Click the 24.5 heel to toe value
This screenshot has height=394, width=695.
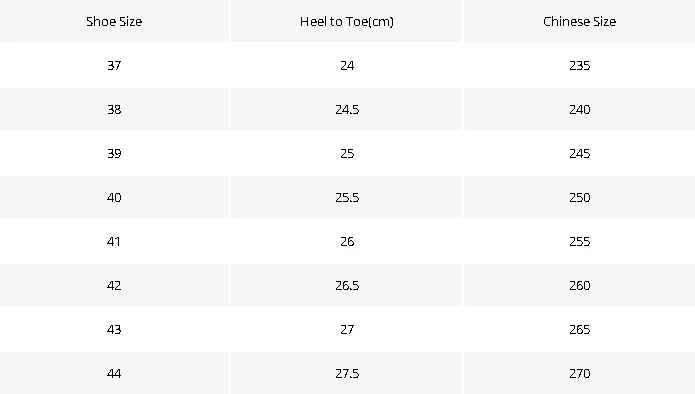point(347,109)
